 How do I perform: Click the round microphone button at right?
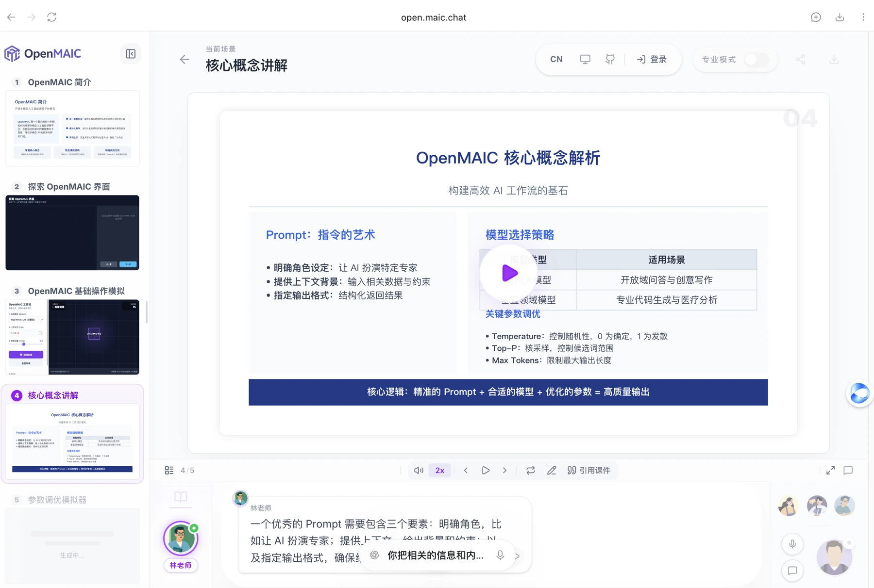792,544
